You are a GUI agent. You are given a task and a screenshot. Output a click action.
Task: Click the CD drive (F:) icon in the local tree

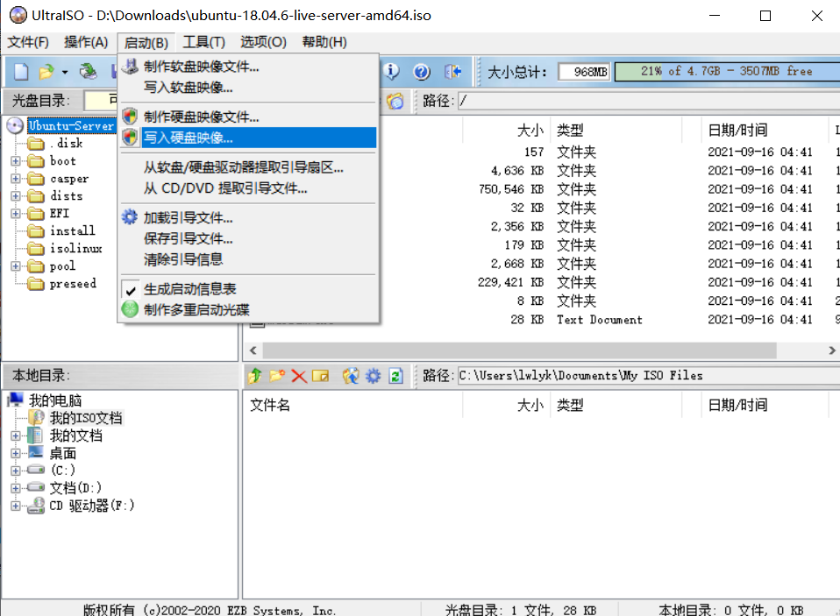tap(37, 506)
